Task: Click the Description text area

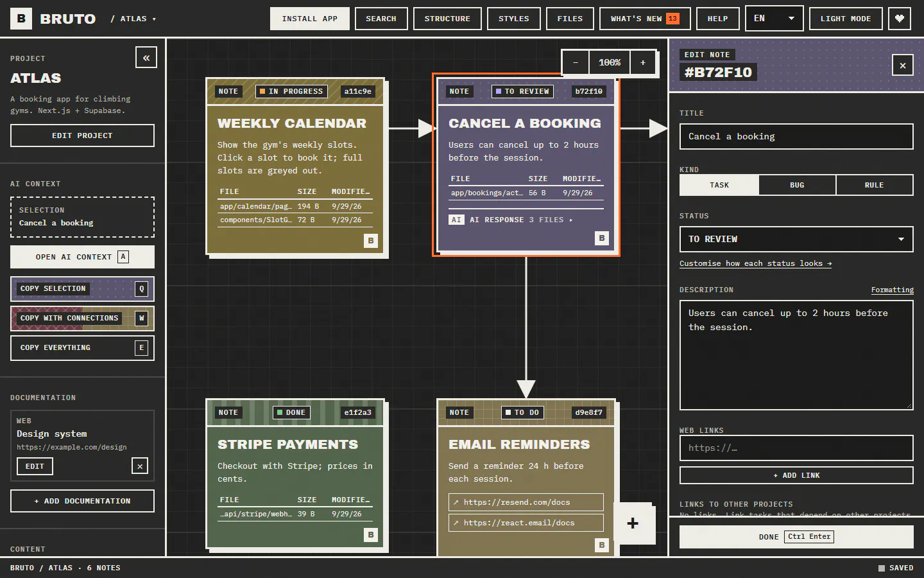Action: coord(796,355)
